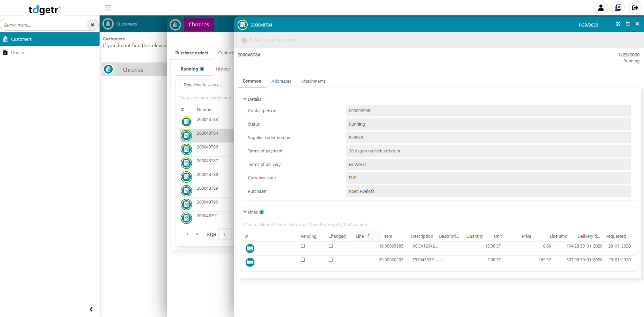Click the Terms of delivery value Ex Works
This screenshot has height=317, width=644.
[x=488, y=164]
